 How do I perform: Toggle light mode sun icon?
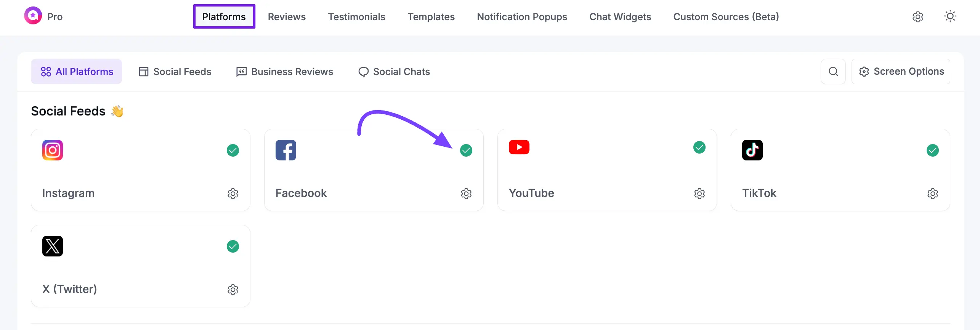tap(950, 16)
